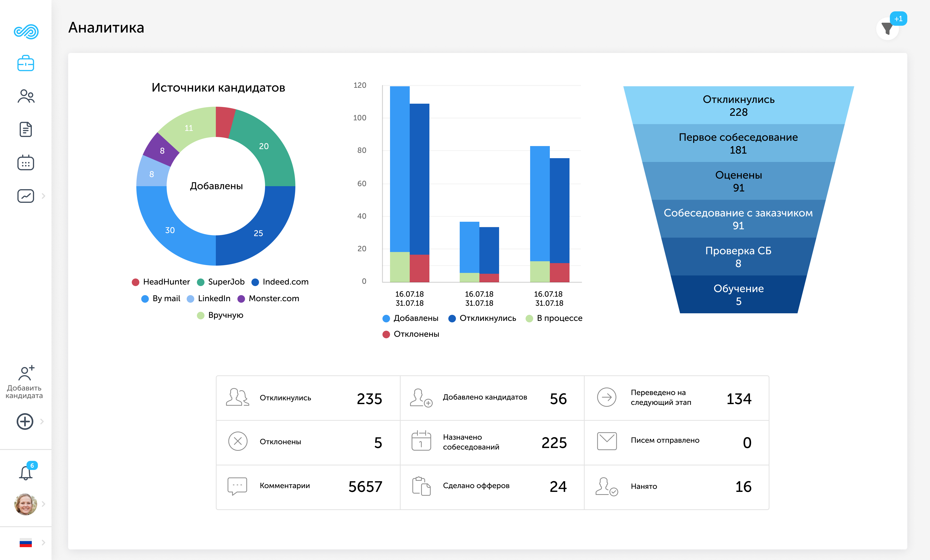This screenshot has width=930, height=560.
Task: Toggle the В процессе legend item
Action: tap(554, 318)
